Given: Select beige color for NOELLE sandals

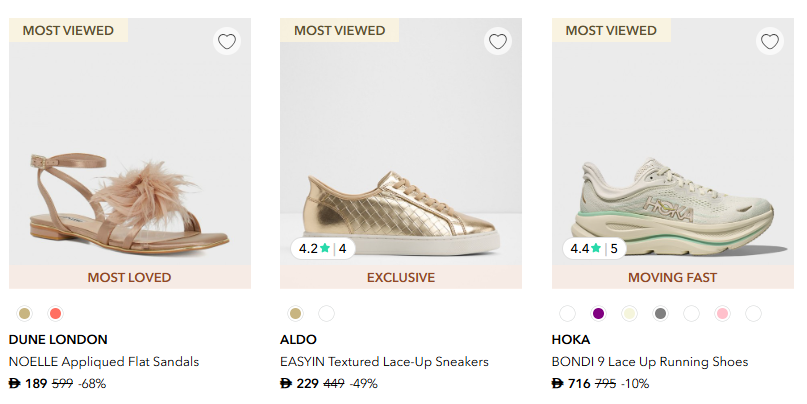Looking at the screenshot, I should coord(25,313).
